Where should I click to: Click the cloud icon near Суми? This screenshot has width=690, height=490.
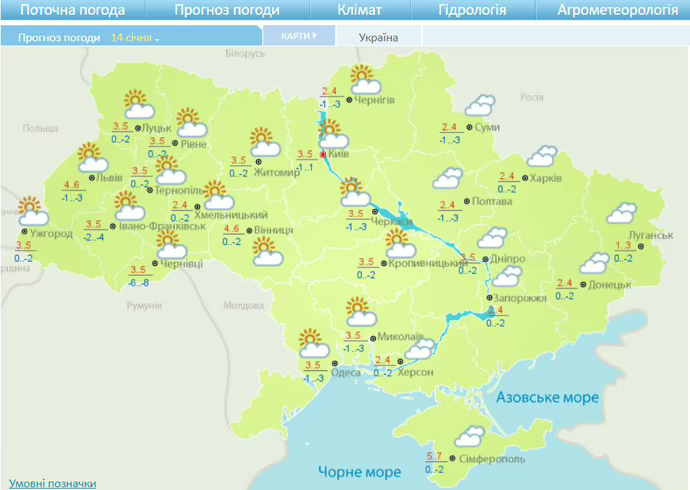pos(481,106)
